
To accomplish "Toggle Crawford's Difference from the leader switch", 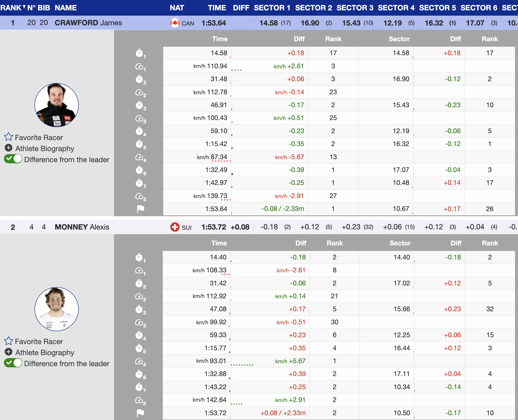I will click(13, 159).
